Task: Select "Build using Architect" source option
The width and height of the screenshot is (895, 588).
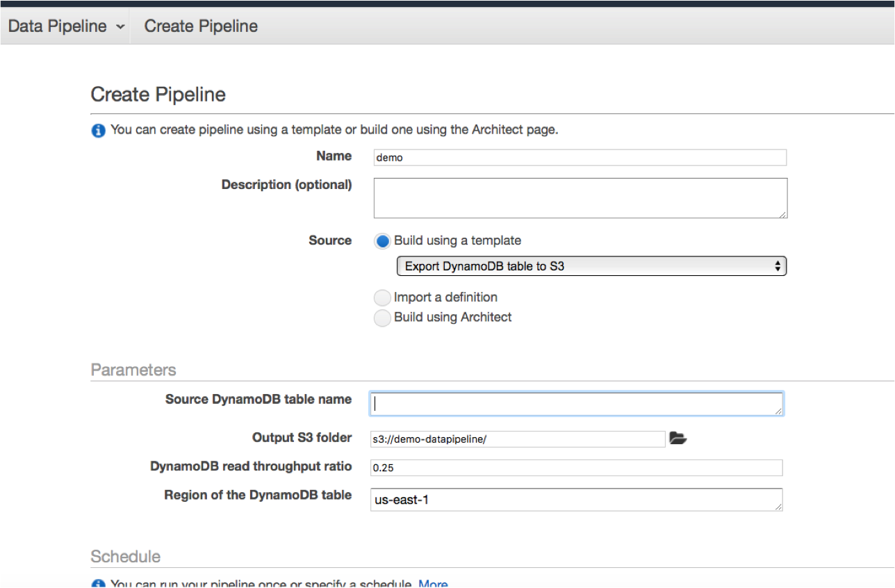Action: click(382, 318)
